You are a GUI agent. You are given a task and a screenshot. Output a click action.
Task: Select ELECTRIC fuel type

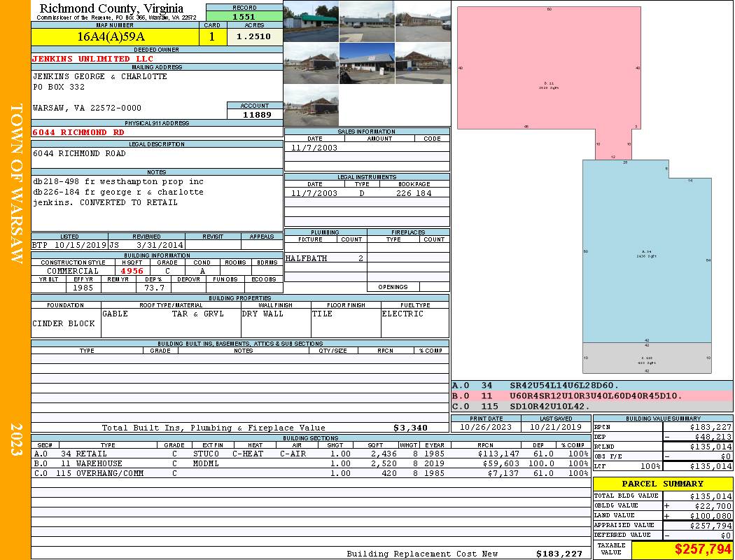[x=402, y=314]
